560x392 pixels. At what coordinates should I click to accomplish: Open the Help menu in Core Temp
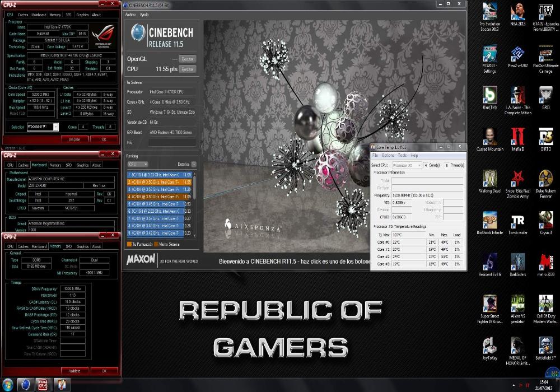pos(414,155)
